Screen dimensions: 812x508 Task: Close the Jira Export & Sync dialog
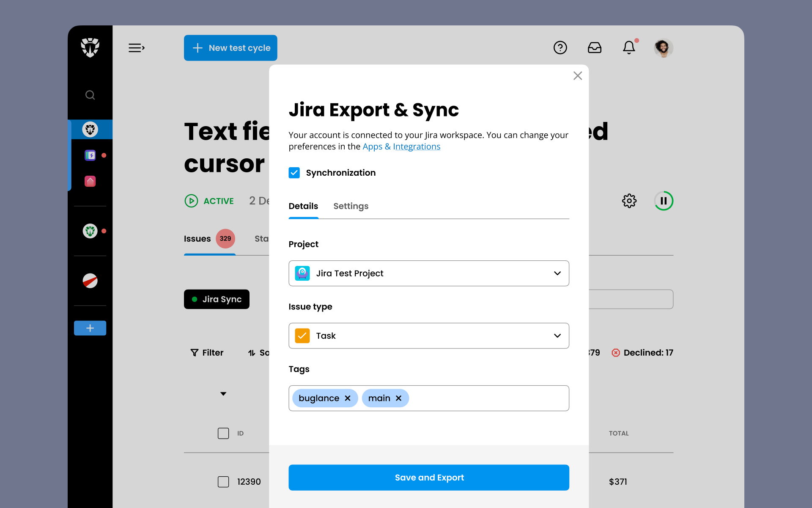[578, 76]
